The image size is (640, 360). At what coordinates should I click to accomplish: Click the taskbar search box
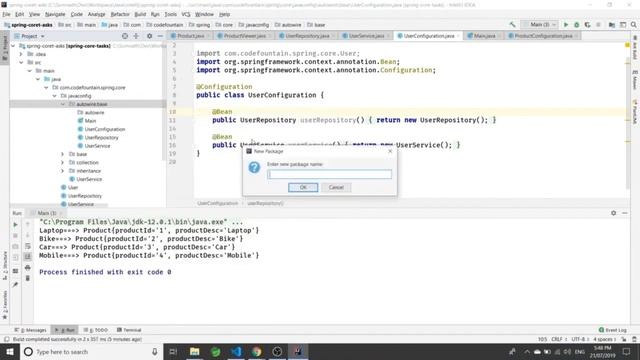pyautogui.click(x=92, y=352)
